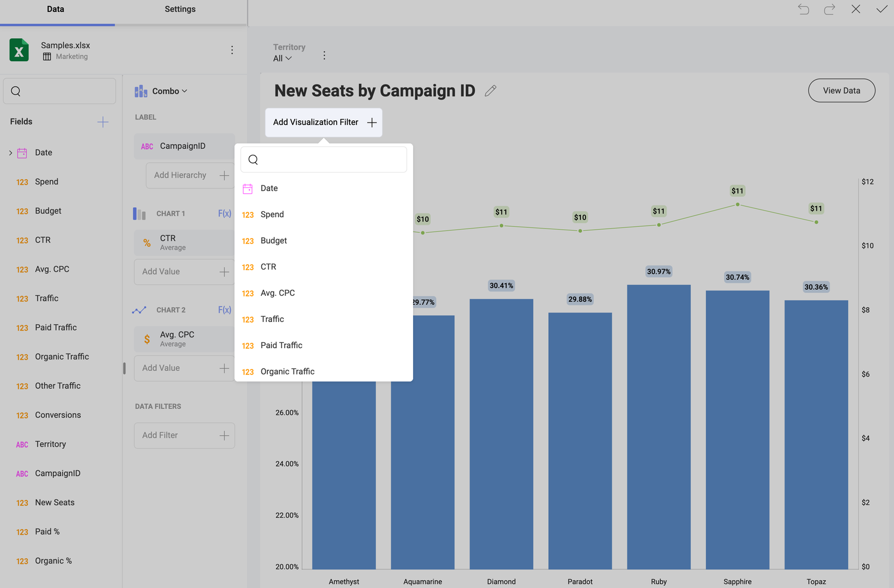Viewport: 894px width, 588px height.
Task: Pick Paid Traffic in the filter popup
Action: [324, 345]
